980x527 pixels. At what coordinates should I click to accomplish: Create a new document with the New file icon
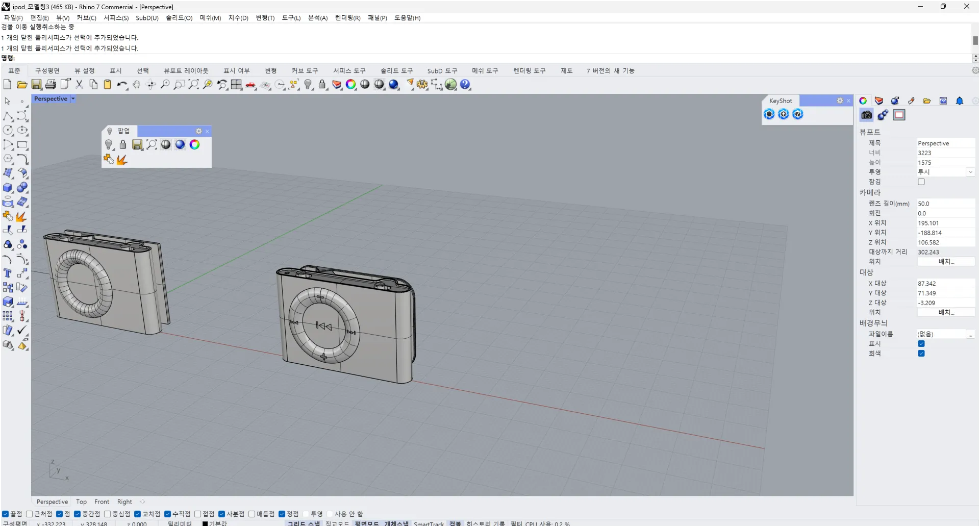(x=7, y=85)
